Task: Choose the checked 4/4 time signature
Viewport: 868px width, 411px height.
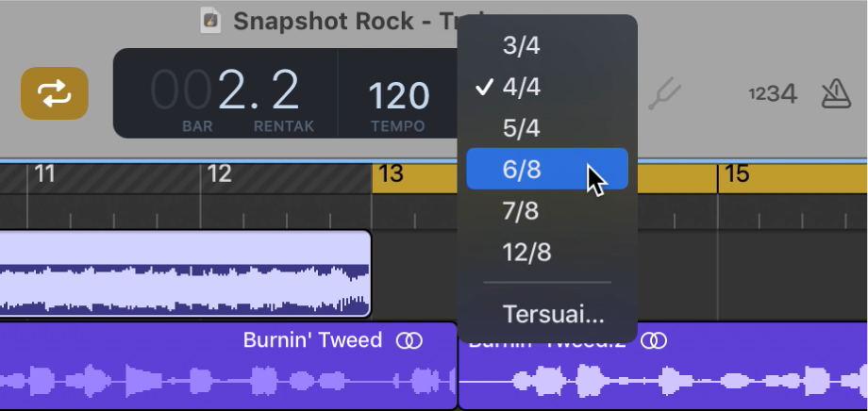Action: [x=522, y=87]
